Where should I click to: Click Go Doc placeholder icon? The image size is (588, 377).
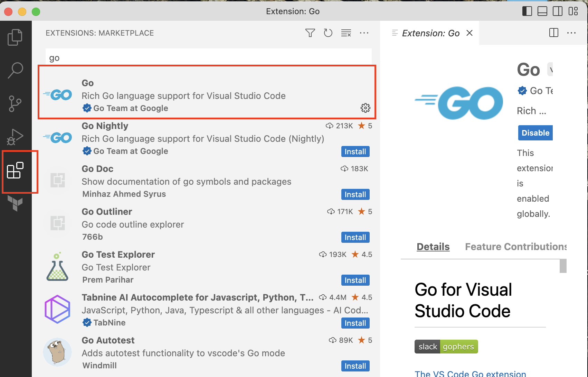pos(57,181)
